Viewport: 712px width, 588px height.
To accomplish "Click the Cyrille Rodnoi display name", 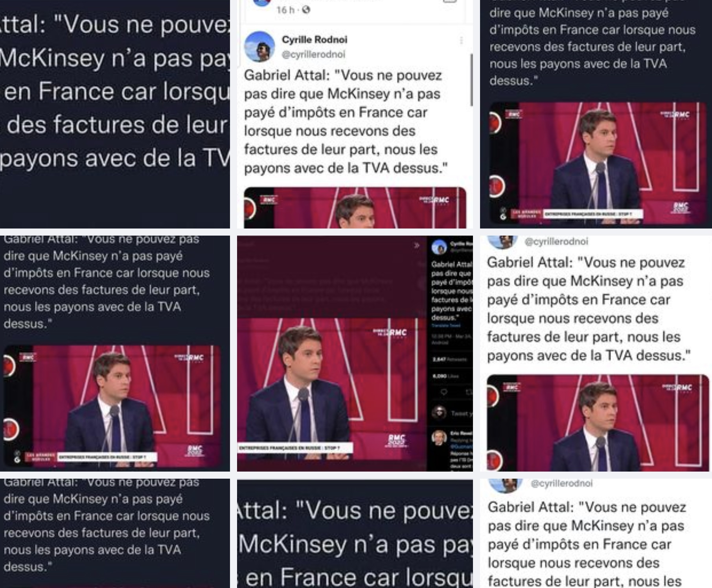I will tap(315, 40).
